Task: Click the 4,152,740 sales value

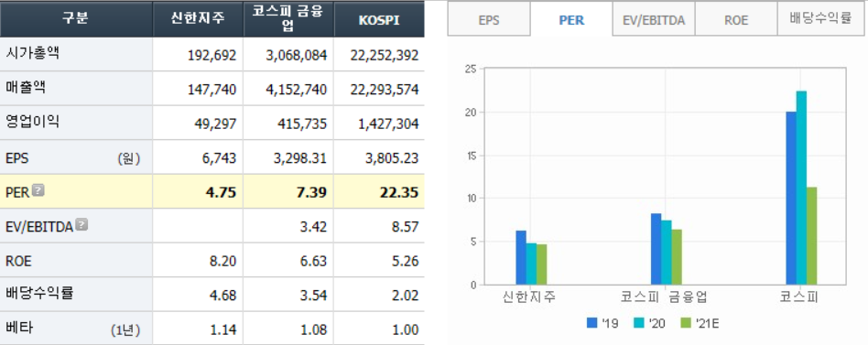Action: (296, 90)
